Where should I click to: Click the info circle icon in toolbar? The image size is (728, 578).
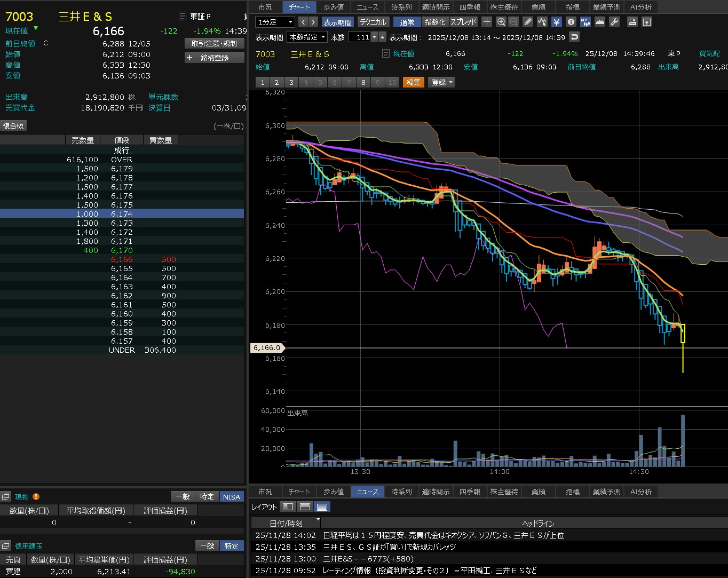pyautogui.click(x=571, y=22)
